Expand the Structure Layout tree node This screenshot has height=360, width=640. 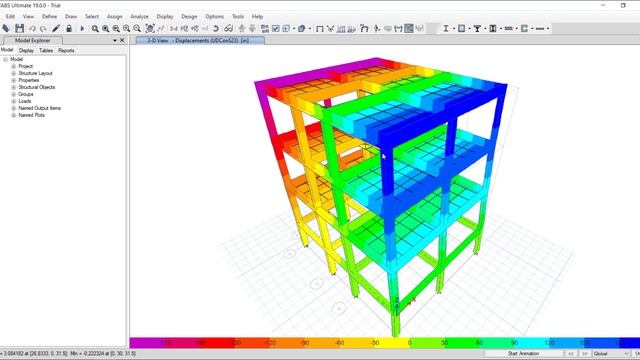click(13, 73)
